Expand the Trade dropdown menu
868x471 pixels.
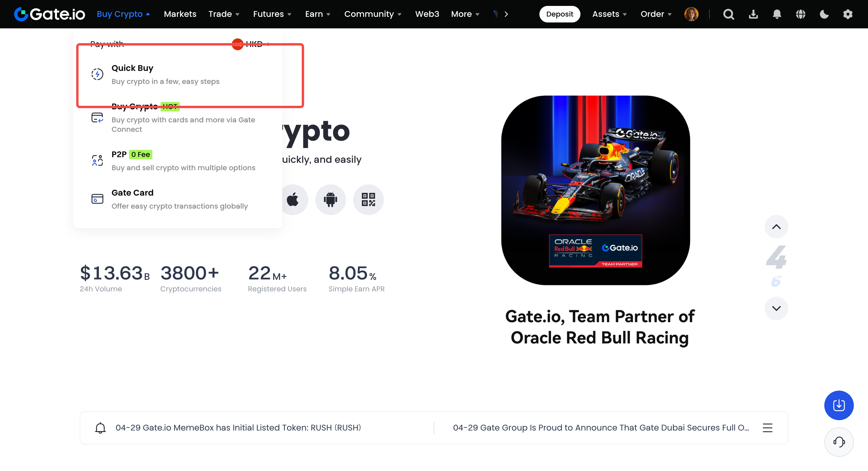point(224,14)
